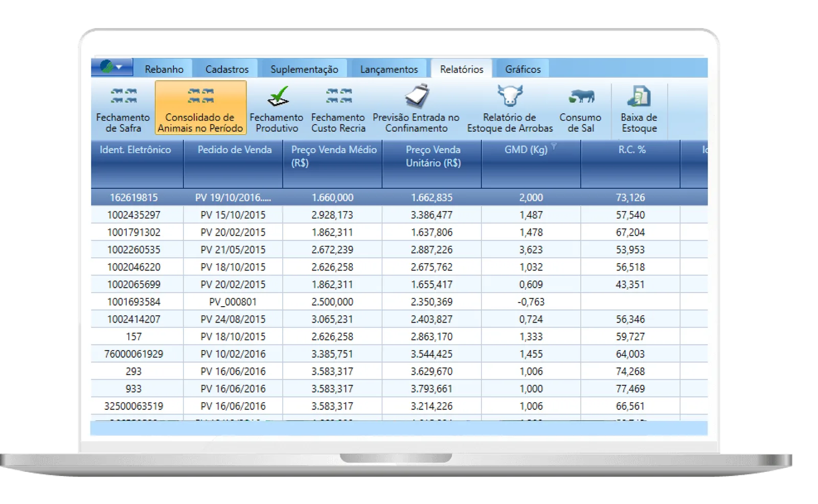Switch to the Cadastros tab

point(226,69)
